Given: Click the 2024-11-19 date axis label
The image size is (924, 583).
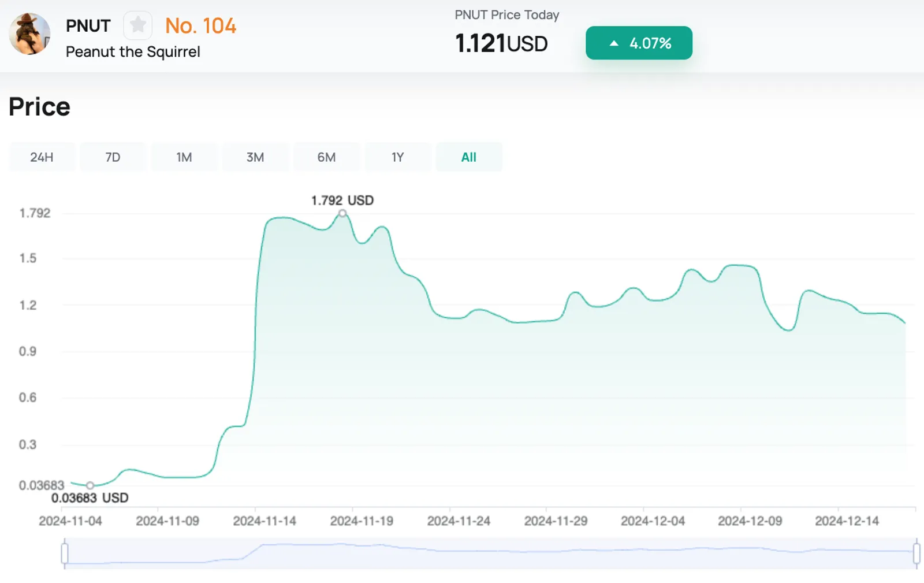Looking at the screenshot, I should (362, 521).
